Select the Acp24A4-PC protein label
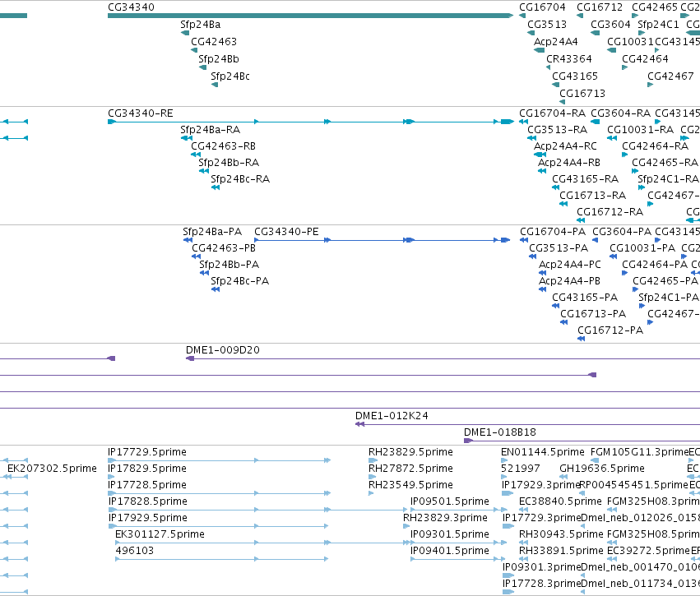 pyautogui.click(x=570, y=266)
